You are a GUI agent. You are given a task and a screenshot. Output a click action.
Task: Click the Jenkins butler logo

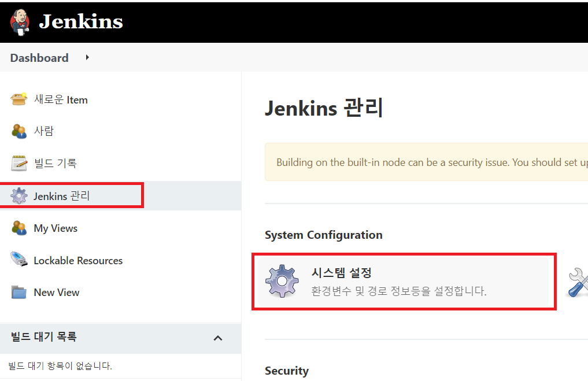click(20, 22)
